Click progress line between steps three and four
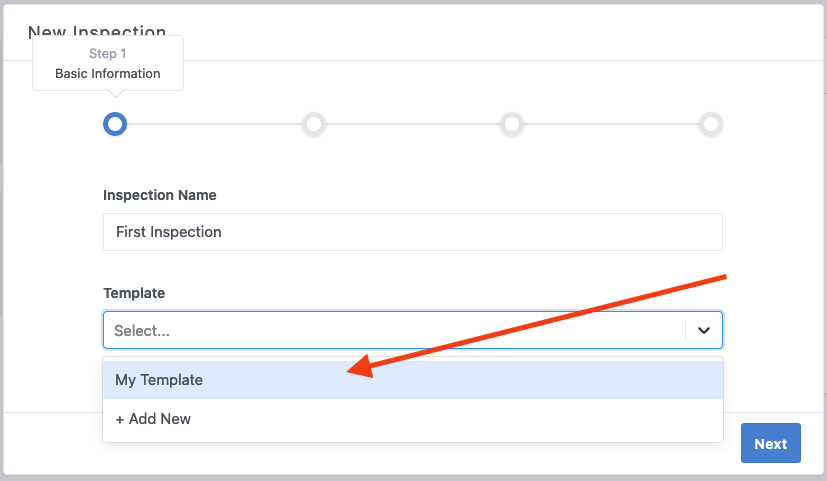Screen dimensions: 827x481 [611, 124]
